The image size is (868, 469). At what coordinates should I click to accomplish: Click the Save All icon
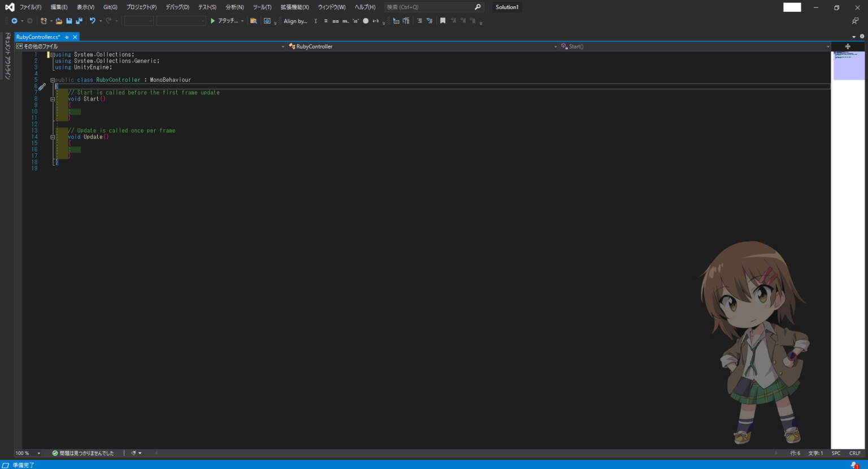pos(79,21)
